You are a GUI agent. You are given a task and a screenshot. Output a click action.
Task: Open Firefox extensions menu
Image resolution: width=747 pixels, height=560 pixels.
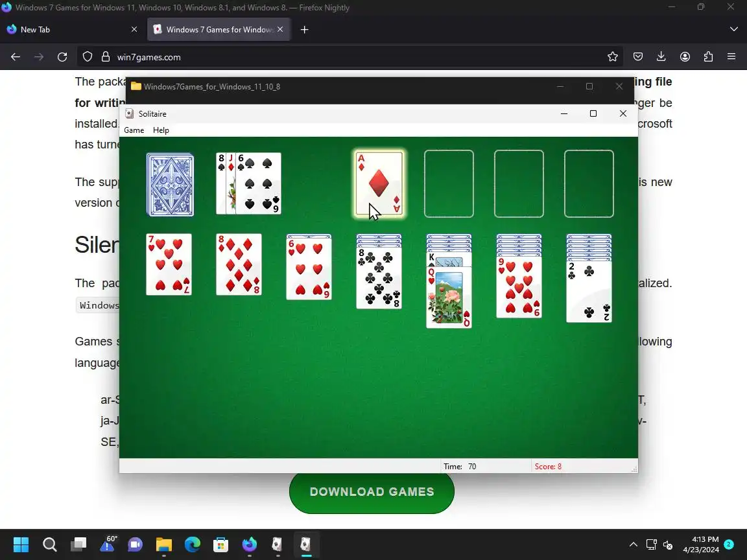tap(708, 57)
